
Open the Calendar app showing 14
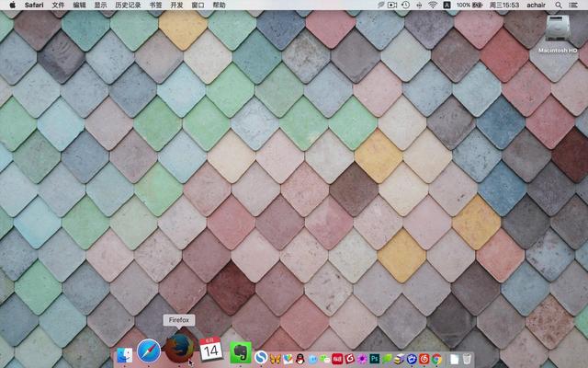click(x=210, y=350)
